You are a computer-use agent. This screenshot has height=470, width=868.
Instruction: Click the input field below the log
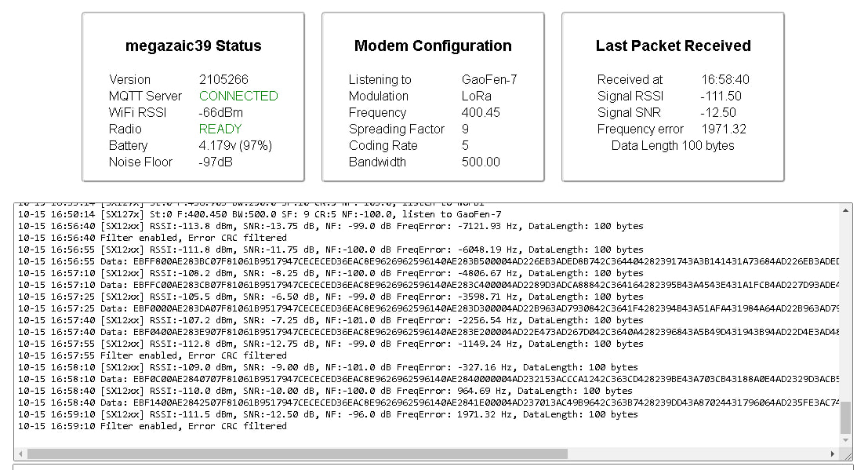(x=431, y=467)
